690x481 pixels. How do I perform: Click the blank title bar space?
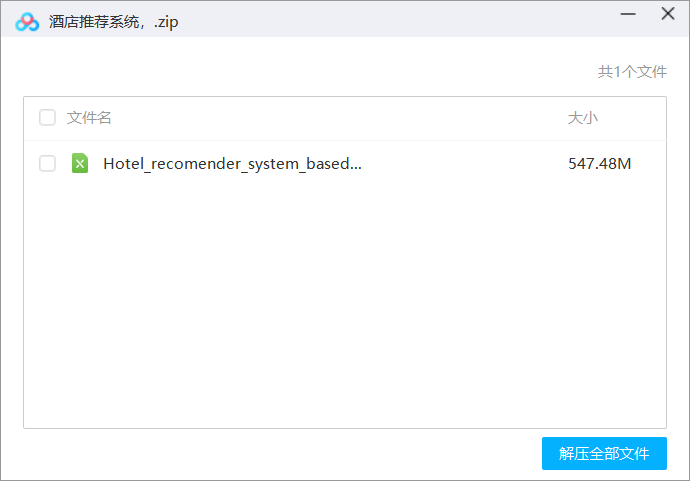pos(400,20)
